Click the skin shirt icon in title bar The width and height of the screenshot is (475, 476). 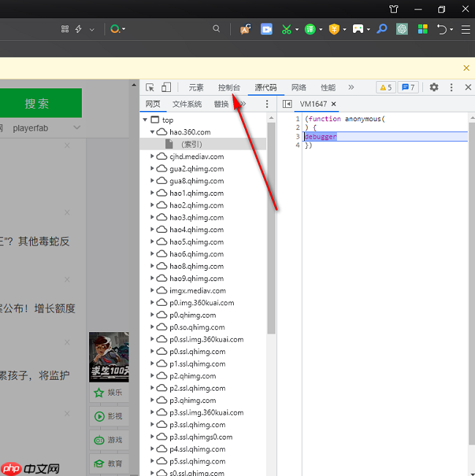(x=394, y=9)
